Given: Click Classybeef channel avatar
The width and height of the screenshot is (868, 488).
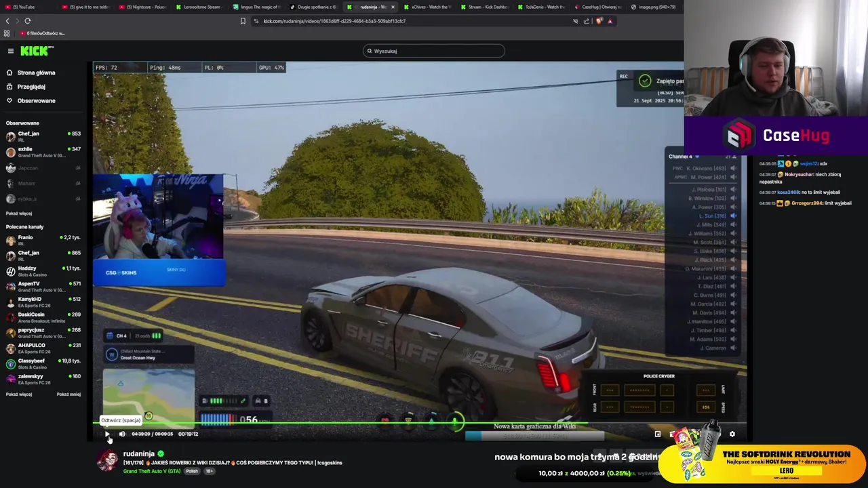Looking at the screenshot, I should click(x=11, y=364).
